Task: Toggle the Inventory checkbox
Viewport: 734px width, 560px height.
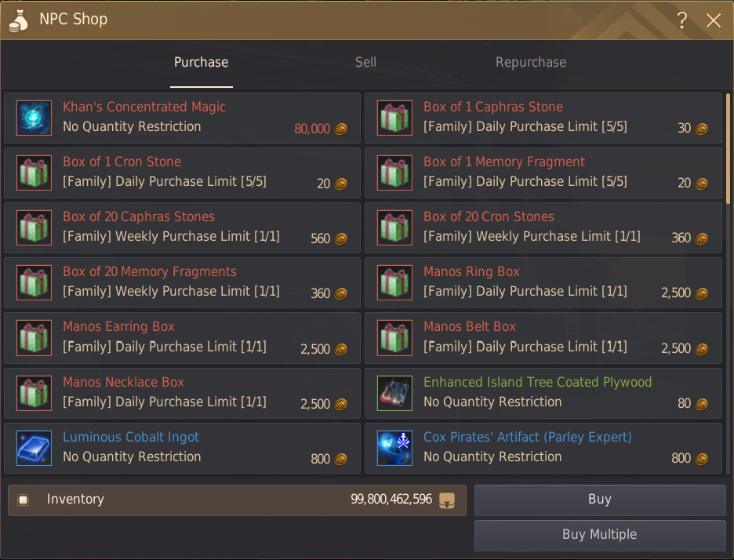Action: (23, 500)
